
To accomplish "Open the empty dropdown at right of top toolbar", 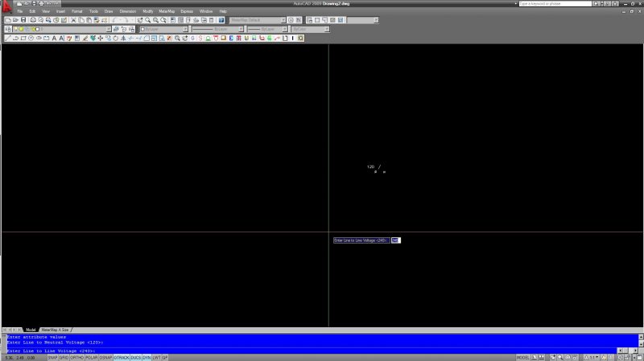I will click(376, 20).
